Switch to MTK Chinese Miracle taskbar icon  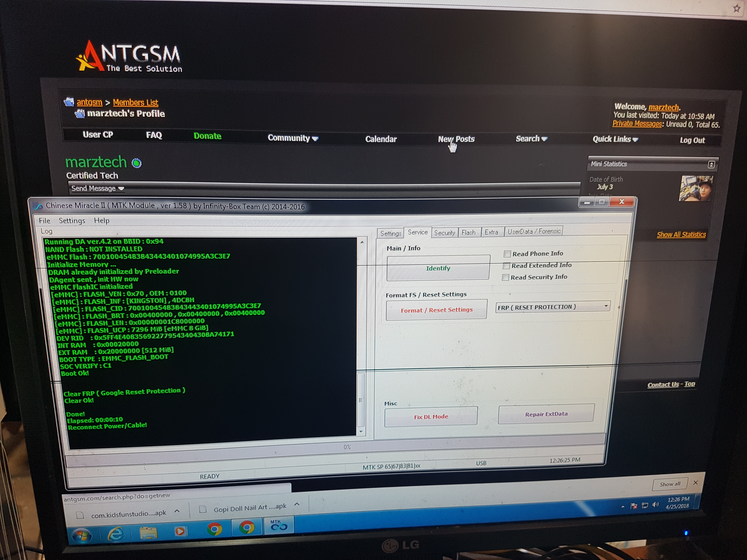(x=279, y=525)
